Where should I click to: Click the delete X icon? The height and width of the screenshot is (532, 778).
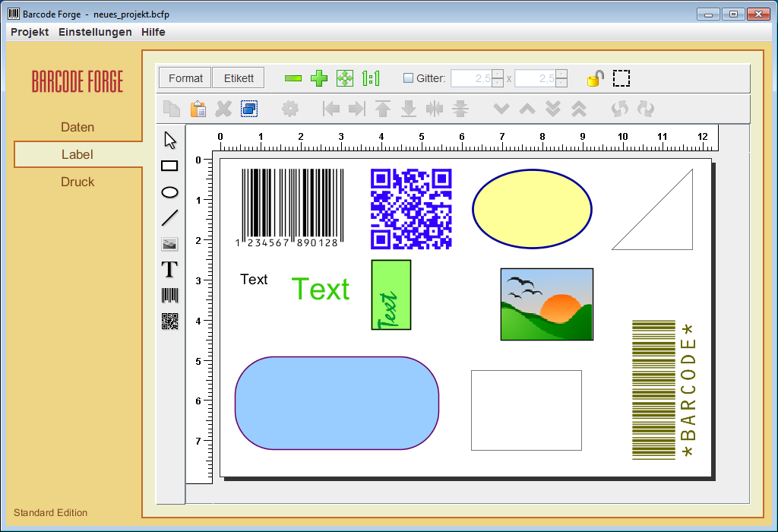pyautogui.click(x=224, y=109)
